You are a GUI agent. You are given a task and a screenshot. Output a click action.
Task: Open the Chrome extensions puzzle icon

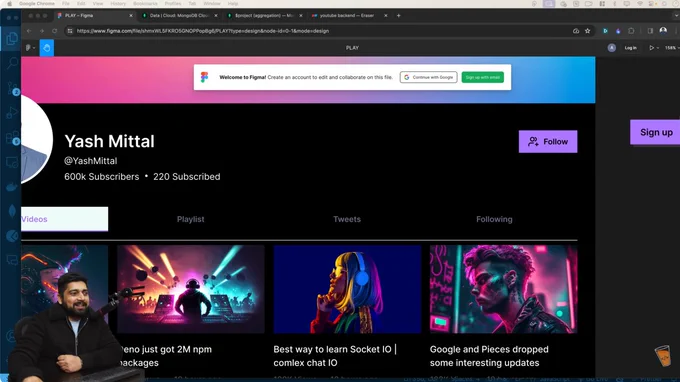631,31
